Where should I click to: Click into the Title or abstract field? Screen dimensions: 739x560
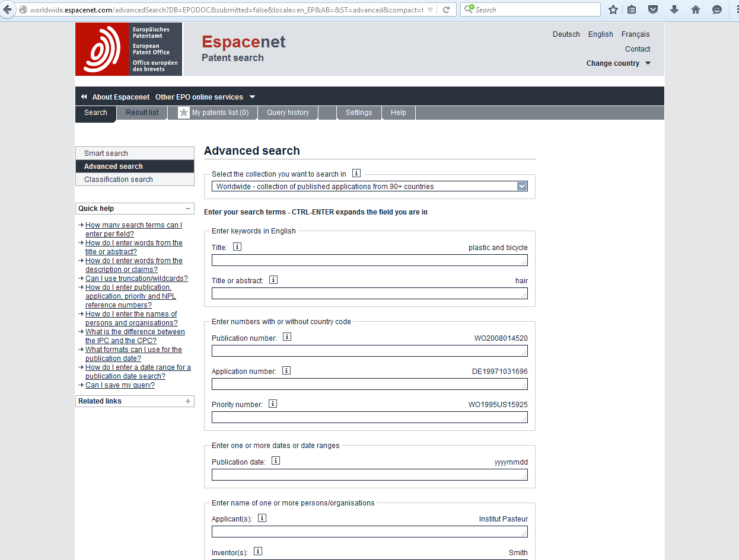[x=369, y=293]
